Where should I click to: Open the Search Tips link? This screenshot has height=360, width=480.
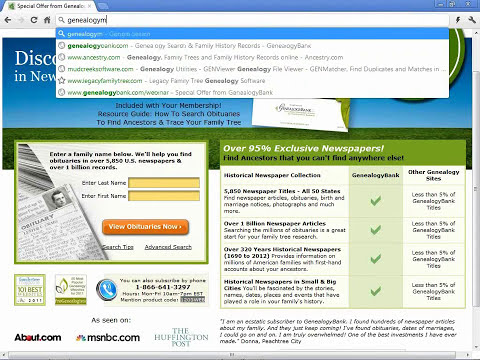[118, 247]
